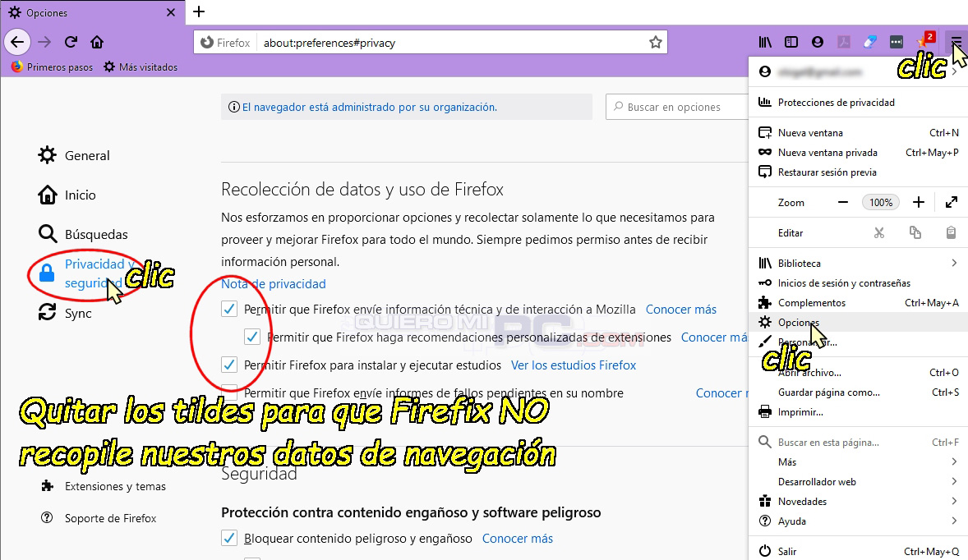Open the Firefox account toolbar icon
The image size is (968, 560).
point(818,42)
